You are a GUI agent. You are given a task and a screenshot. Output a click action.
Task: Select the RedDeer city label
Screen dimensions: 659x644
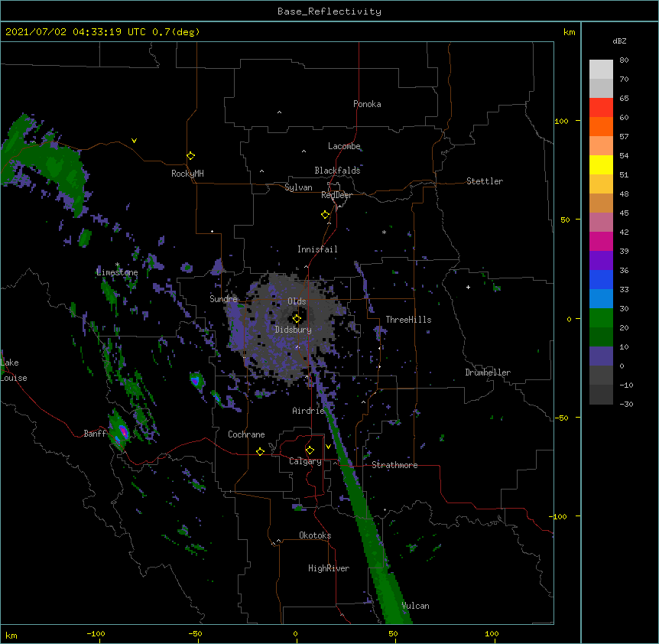[x=336, y=195]
